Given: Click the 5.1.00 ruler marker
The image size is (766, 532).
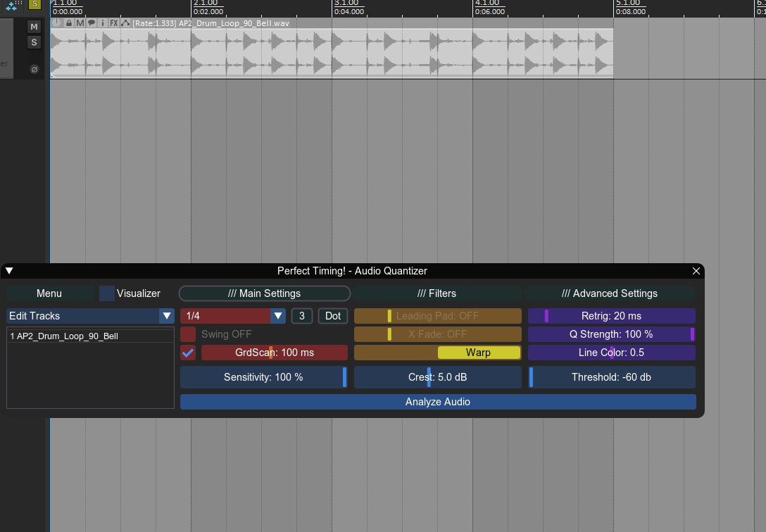Looking at the screenshot, I should pyautogui.click(x=628, y=4).
